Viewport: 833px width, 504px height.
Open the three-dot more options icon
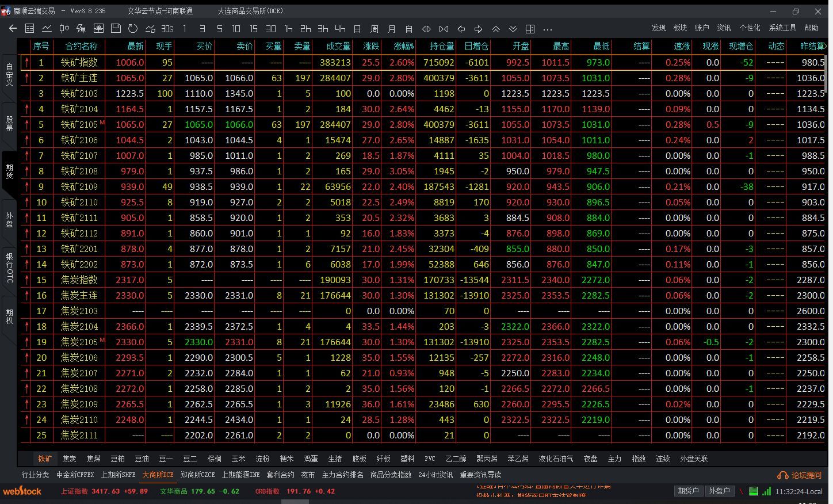click(x=548, y=29)
